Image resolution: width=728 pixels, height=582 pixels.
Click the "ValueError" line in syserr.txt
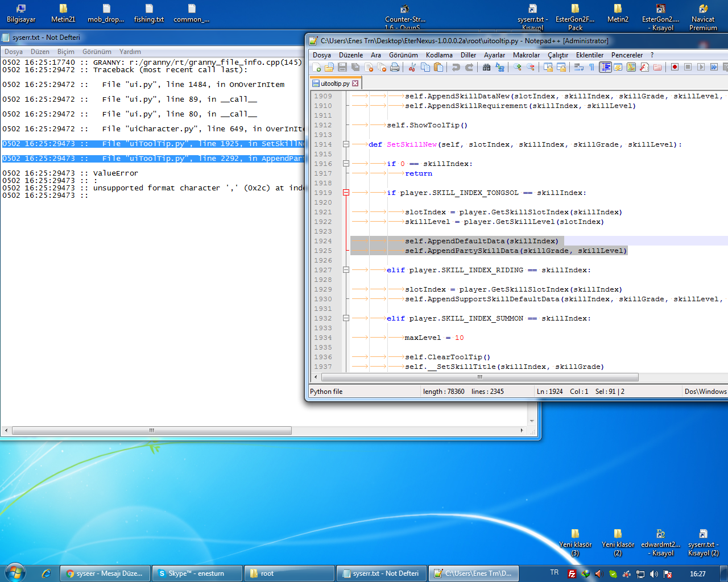click(x=115, y=173)
